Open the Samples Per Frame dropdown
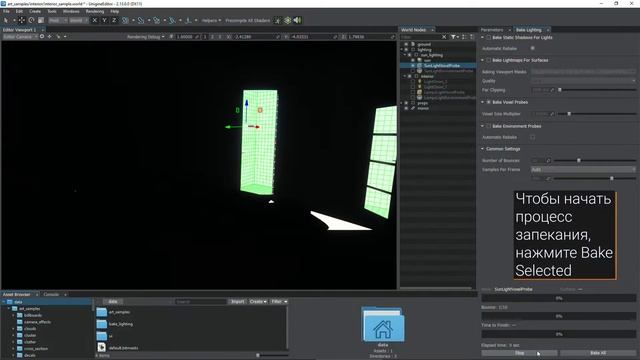This screenshot has width=640, height=360. pos(583,169)
